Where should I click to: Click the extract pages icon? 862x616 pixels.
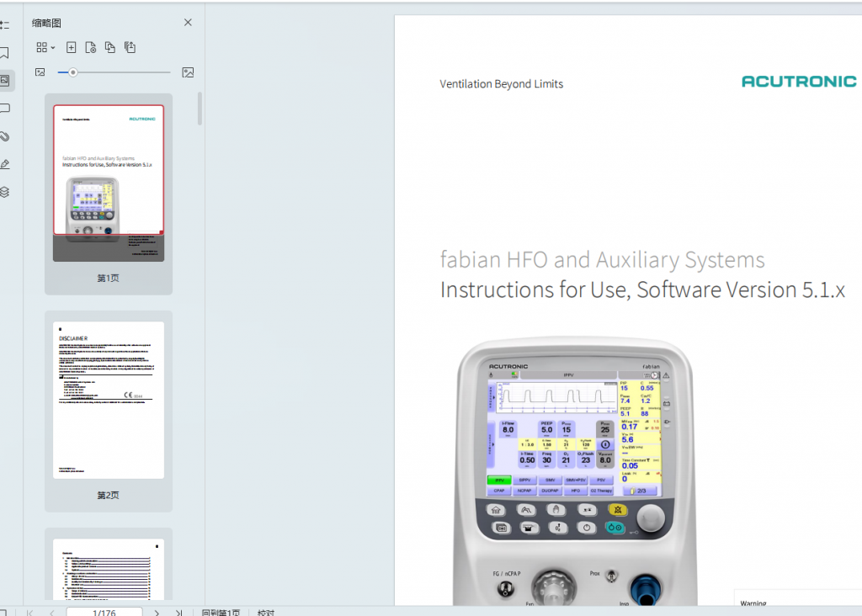click(130, 47)
